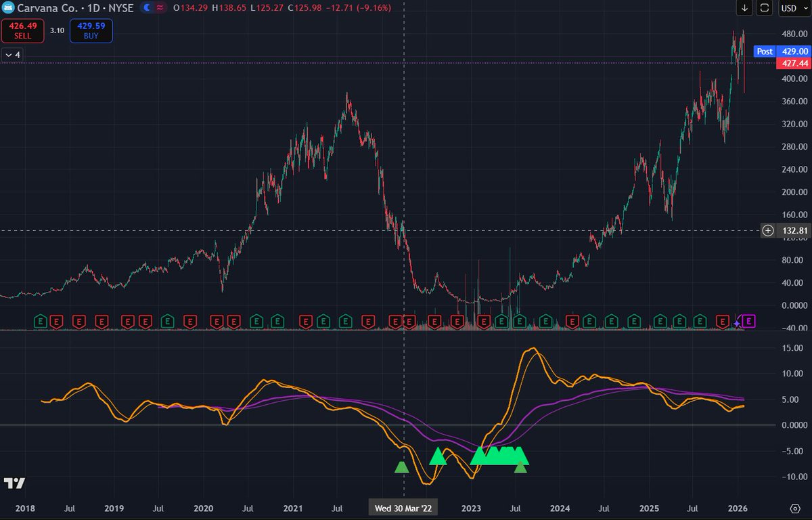The width and height of the screenshot is (812, 520).
Task: Click the 2019 label on the time axis
Action: [114, 508]
